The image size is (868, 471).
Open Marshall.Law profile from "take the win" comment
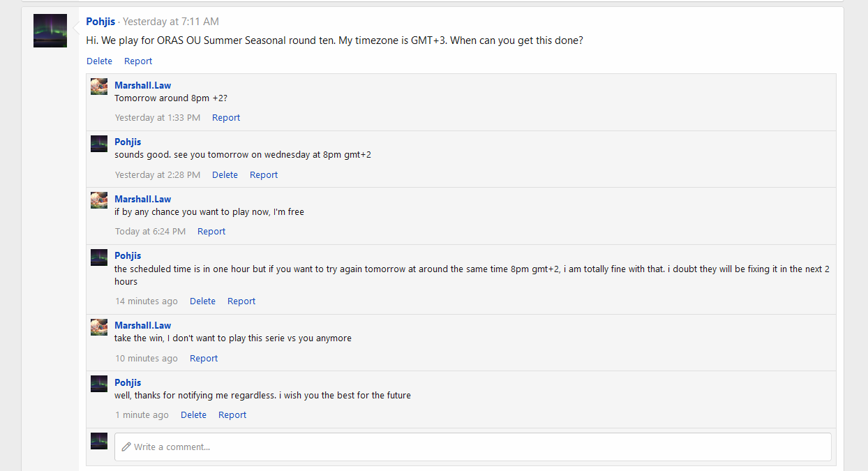click(142, 325)
